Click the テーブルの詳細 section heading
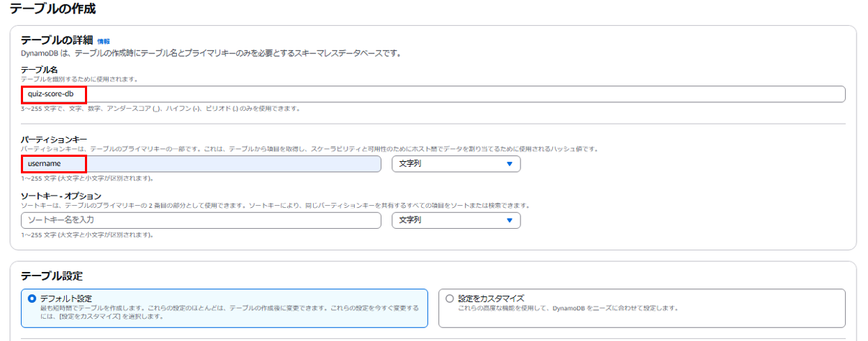Viewport: 868px width, 341px height. pos(57,40)
